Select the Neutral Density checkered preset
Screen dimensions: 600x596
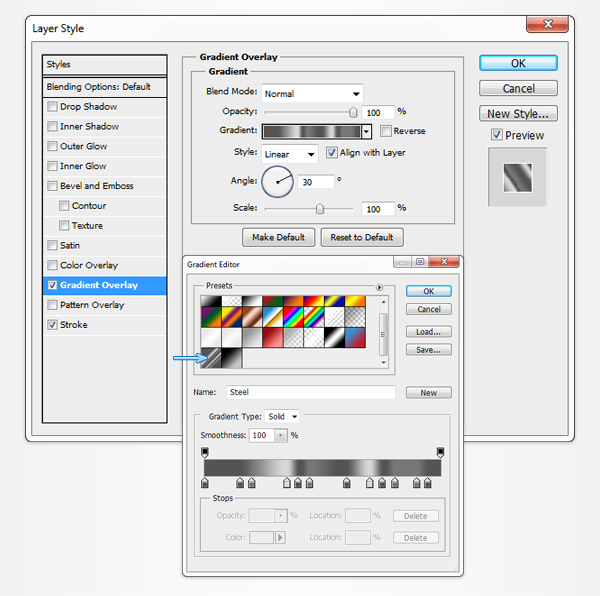coord(355,317)
